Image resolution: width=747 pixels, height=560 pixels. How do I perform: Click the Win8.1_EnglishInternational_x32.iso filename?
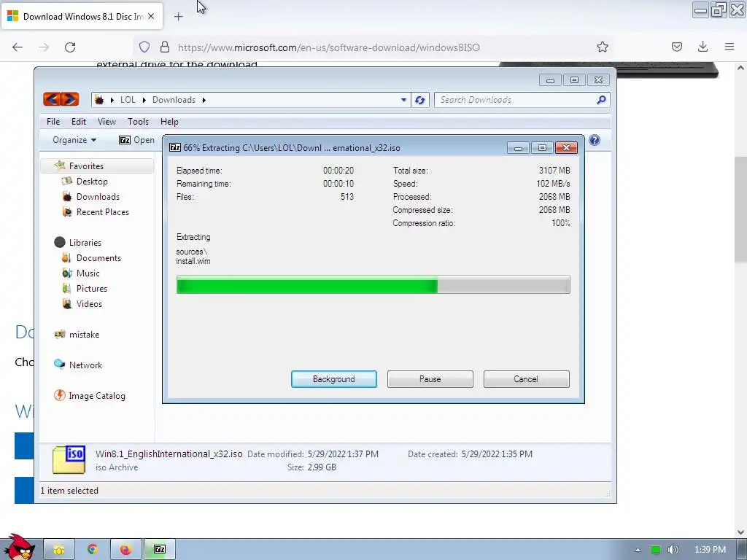(169, 454)
